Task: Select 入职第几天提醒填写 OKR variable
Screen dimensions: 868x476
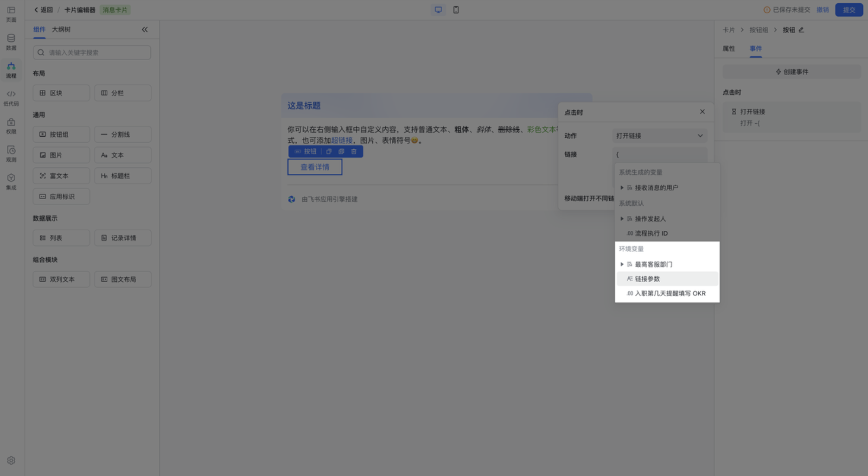Action: point(667,293)
